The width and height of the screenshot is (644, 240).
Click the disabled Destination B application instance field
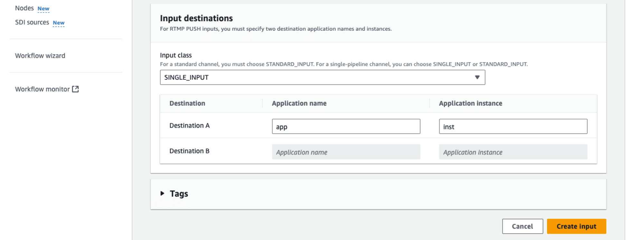(x=513, y=152)
